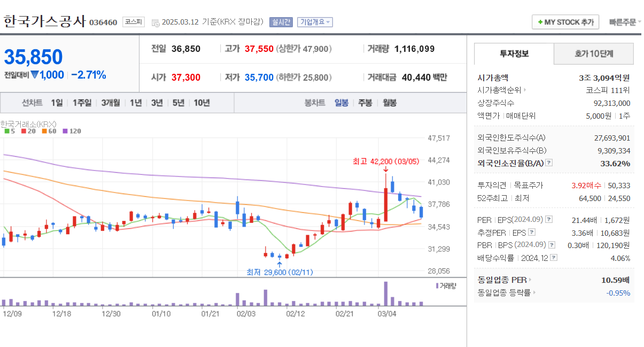Click the 상장주식수 value 92,313,000

click(612, 103)
